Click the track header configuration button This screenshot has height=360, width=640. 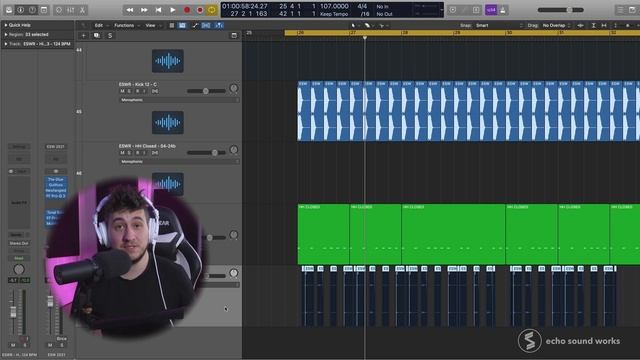pos(234,36)
